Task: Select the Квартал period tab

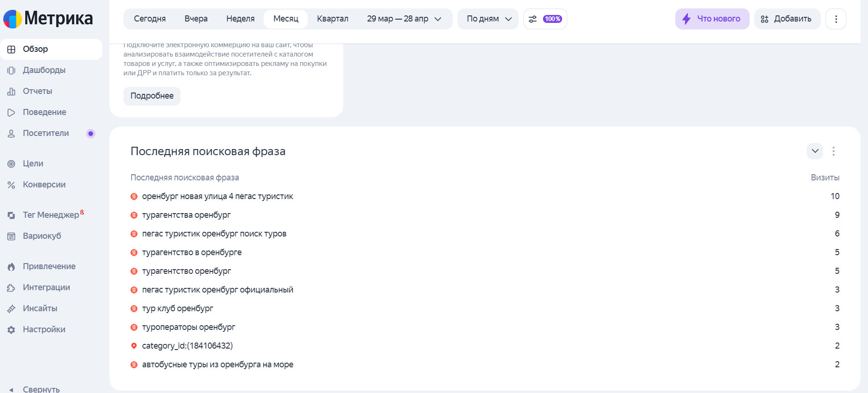Action: [333, 19]
